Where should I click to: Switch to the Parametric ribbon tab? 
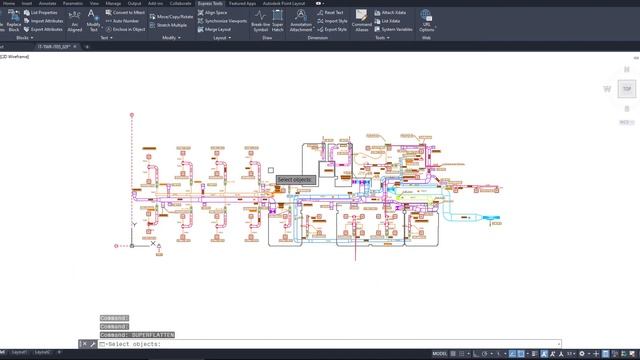click(73, 3)
